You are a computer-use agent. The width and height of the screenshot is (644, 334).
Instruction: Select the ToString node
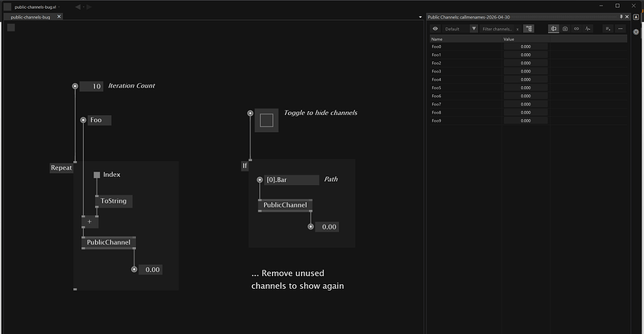pos(114,201)
